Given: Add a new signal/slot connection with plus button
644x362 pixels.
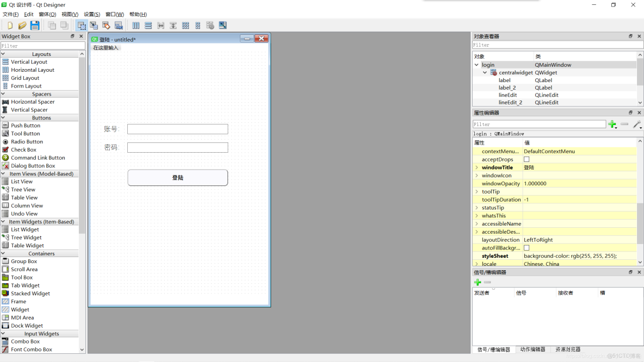Looking at the screenshot, I should coord(478,282).
